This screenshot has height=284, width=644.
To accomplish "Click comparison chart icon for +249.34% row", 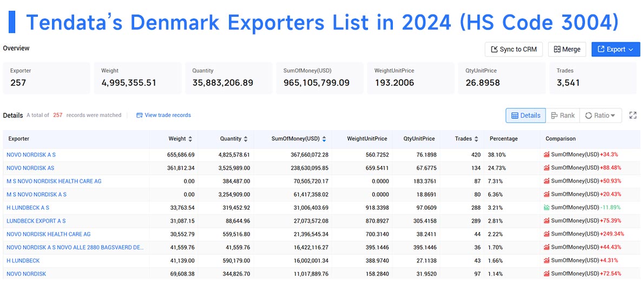I will (x=547, y=234).
